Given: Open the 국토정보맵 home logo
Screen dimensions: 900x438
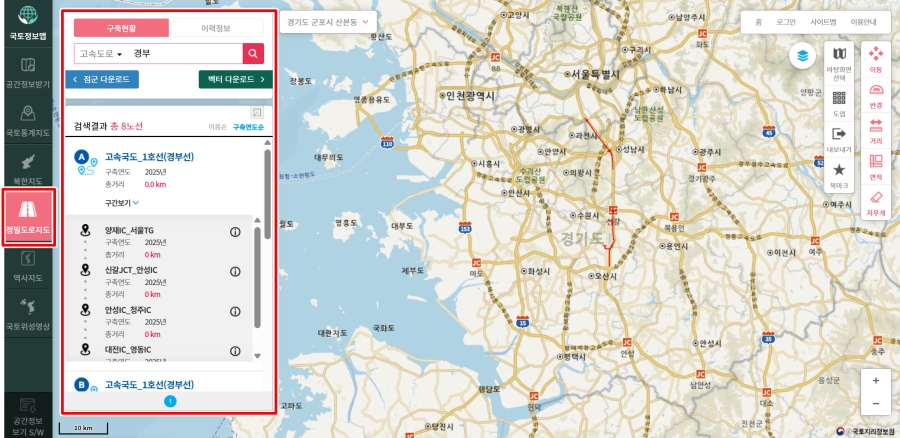Looking at the screenshot, I should coord(28,23).
